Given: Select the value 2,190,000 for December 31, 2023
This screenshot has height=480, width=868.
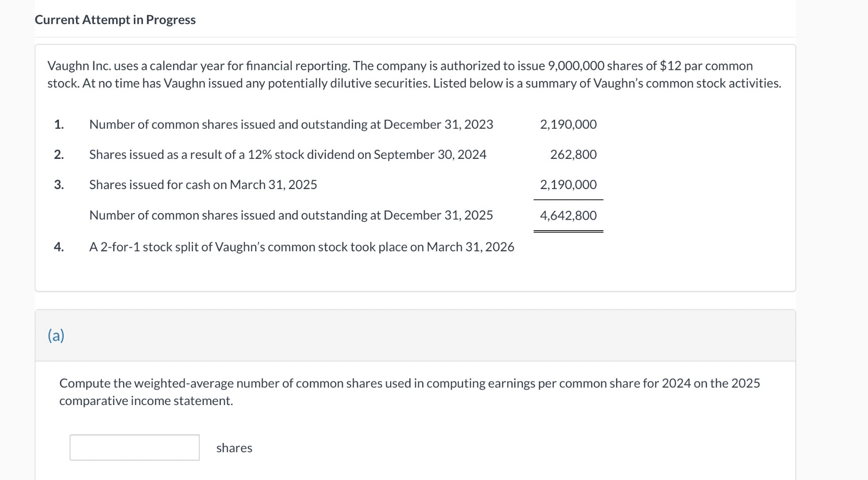Looking at the screenshot, I should tap(568, 124).
